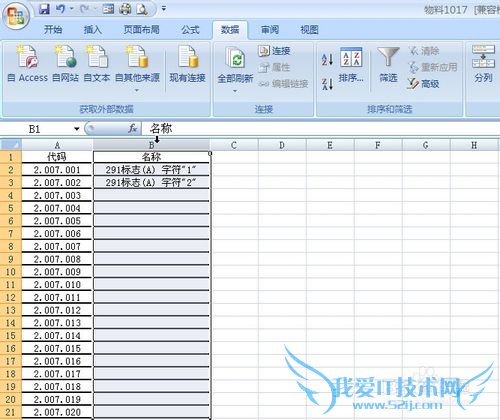Switch to the 插入 ribbon tab
The image size is (500, 420).
[x=93, y=30]
